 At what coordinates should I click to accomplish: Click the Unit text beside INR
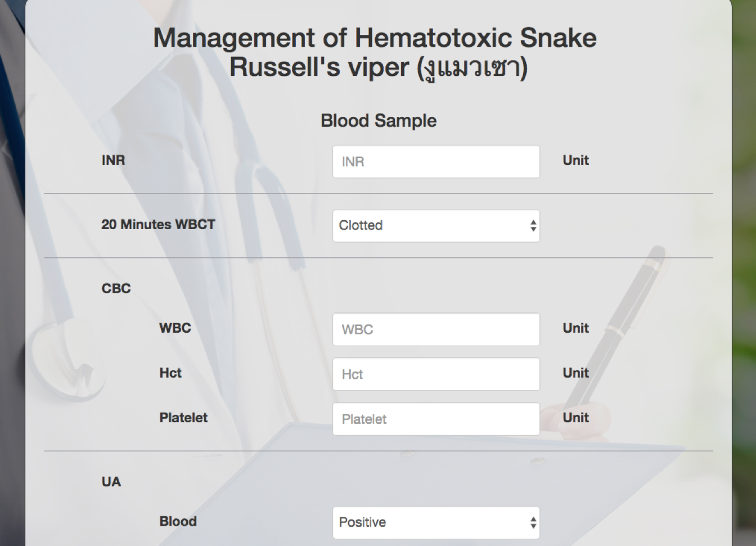click(575, 160)
